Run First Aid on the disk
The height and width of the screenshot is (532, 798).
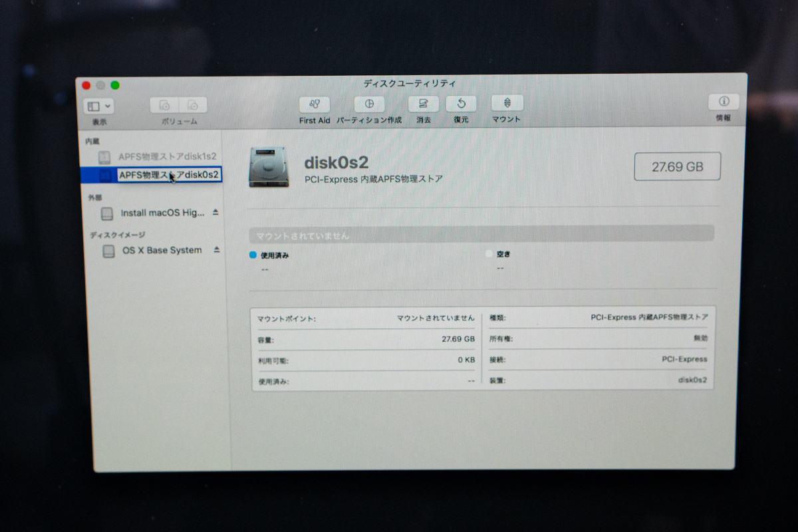[x=315, y=104]
